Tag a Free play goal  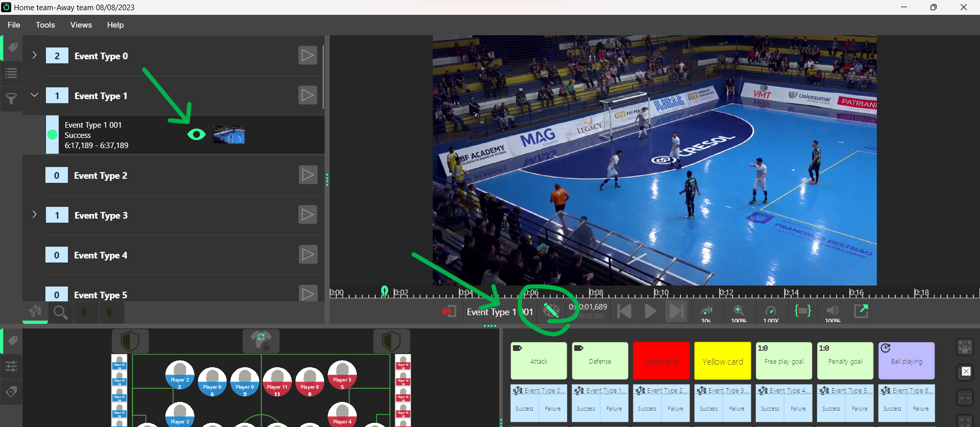(783, 361)
